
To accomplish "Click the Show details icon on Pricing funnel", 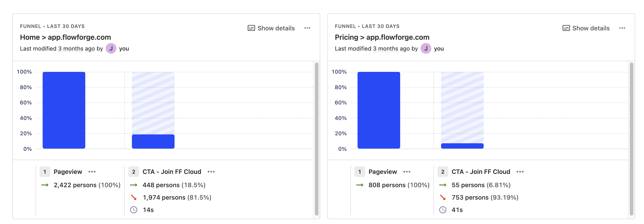I will coord(566,28).
